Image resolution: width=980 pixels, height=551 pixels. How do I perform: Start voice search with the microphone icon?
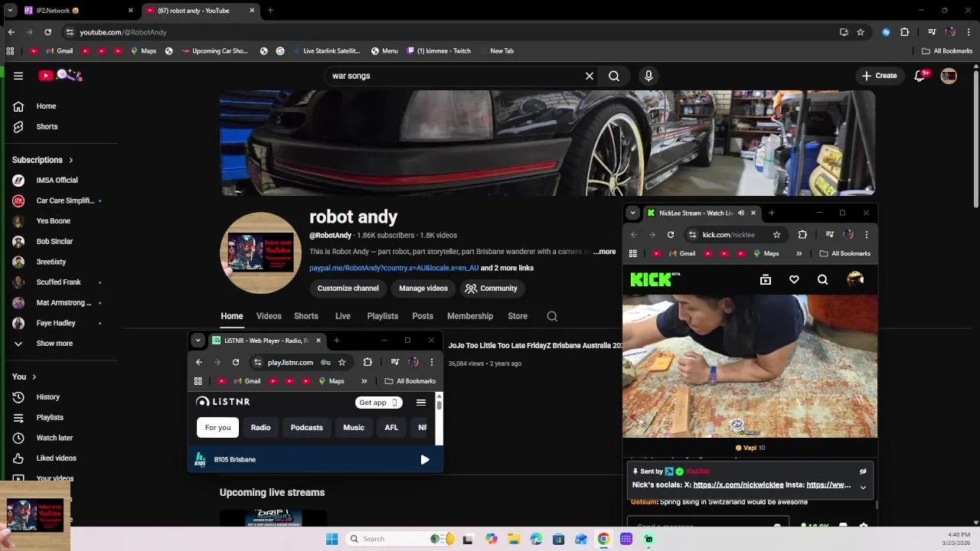point(648,76)
